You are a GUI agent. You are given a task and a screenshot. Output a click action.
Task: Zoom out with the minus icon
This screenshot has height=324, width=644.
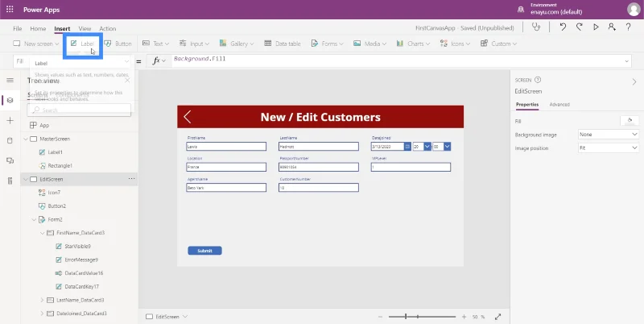(x=380, y=317)
